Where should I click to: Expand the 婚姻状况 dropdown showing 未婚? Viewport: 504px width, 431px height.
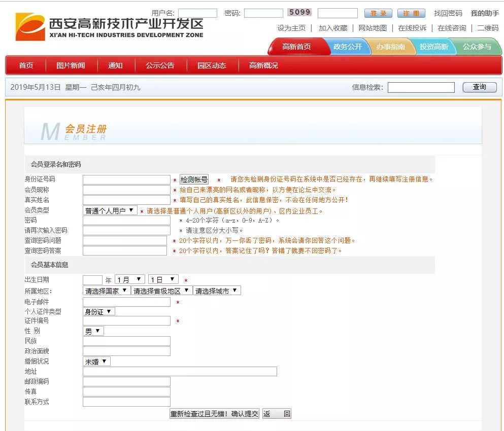pos(96,362)
